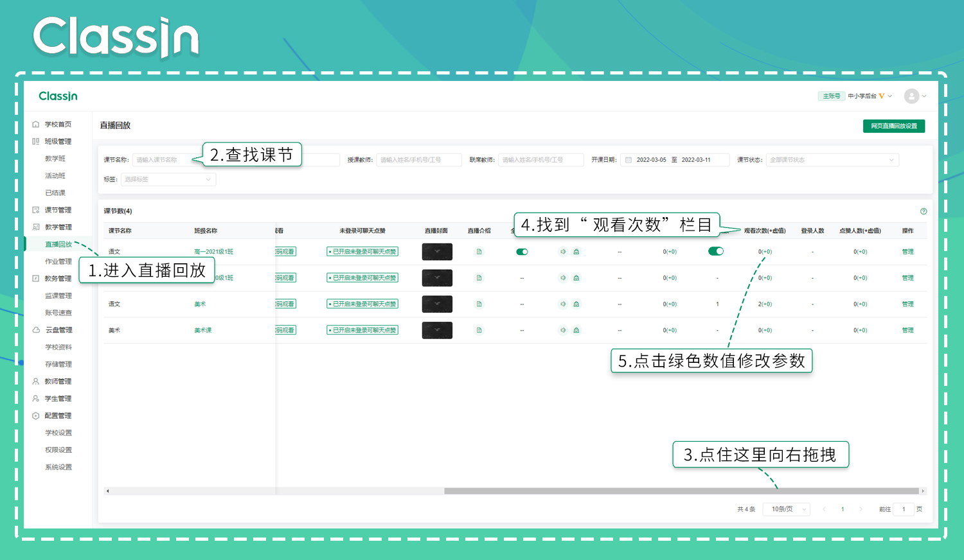Open the 10条/页 page-size dropdown
Image resolution: width=964 pixels, height=560 pixels.
tap(787, 509)
